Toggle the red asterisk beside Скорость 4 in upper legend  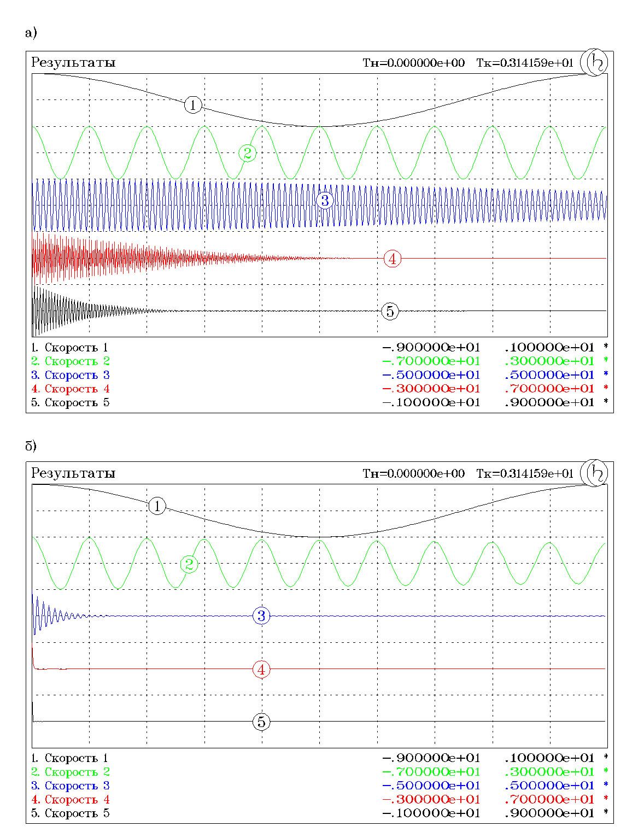(x=605, y=389)
